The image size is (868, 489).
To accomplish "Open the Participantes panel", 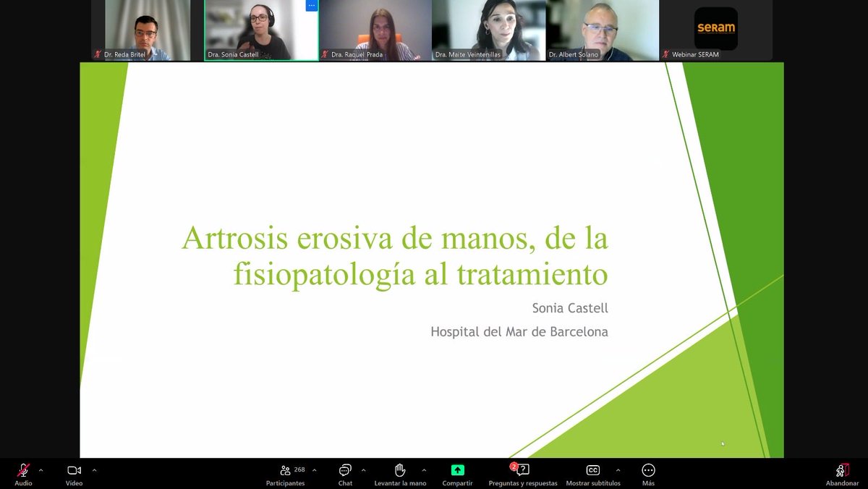I will pos(285,474).
